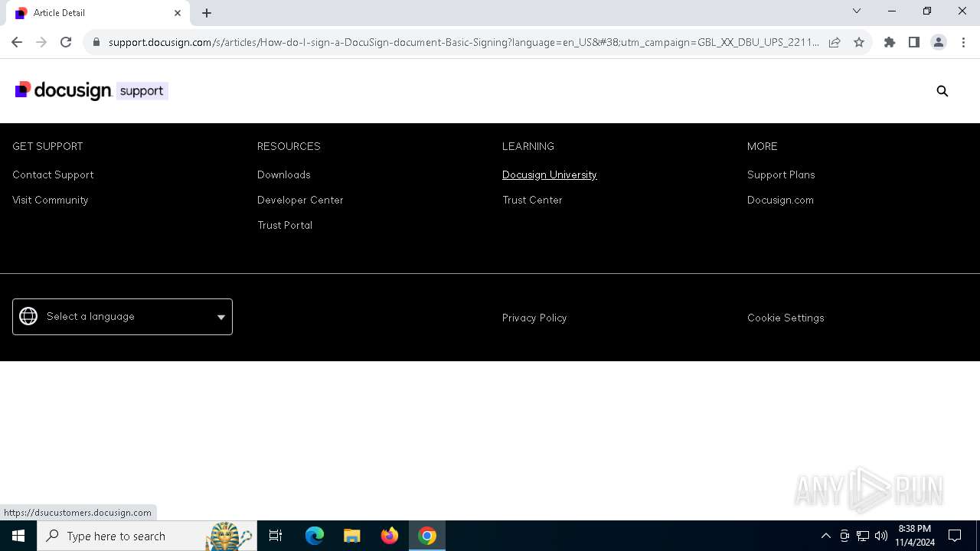
Task: Open the tab search chevron
Action: point(857,11)
